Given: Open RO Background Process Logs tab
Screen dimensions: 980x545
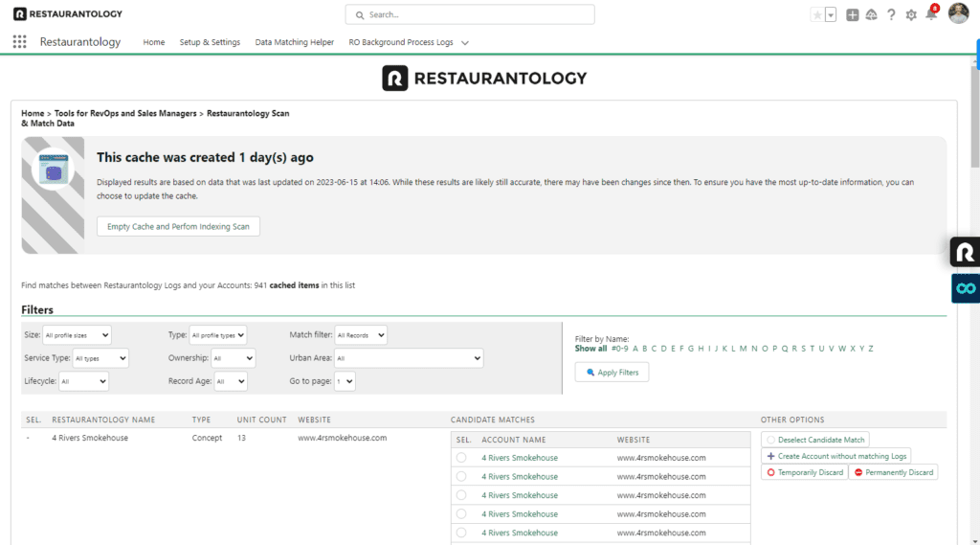Looking at the screenshot, I should point(401,42).
